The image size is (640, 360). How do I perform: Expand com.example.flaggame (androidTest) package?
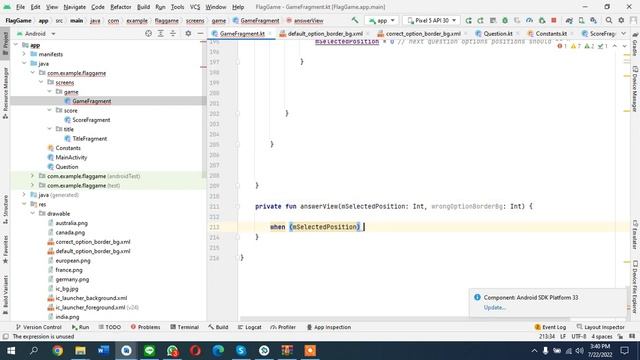[32, 176]
